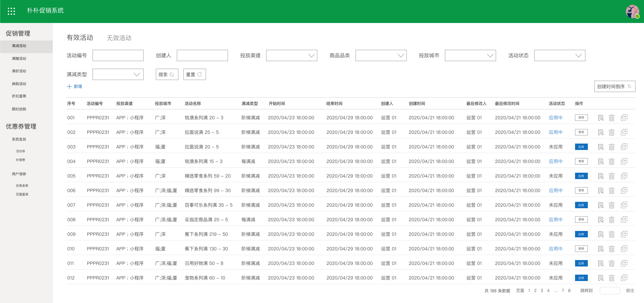Open the 活动状态 dropdown
This screenshot has width=644, height=303.
(559, 55)
